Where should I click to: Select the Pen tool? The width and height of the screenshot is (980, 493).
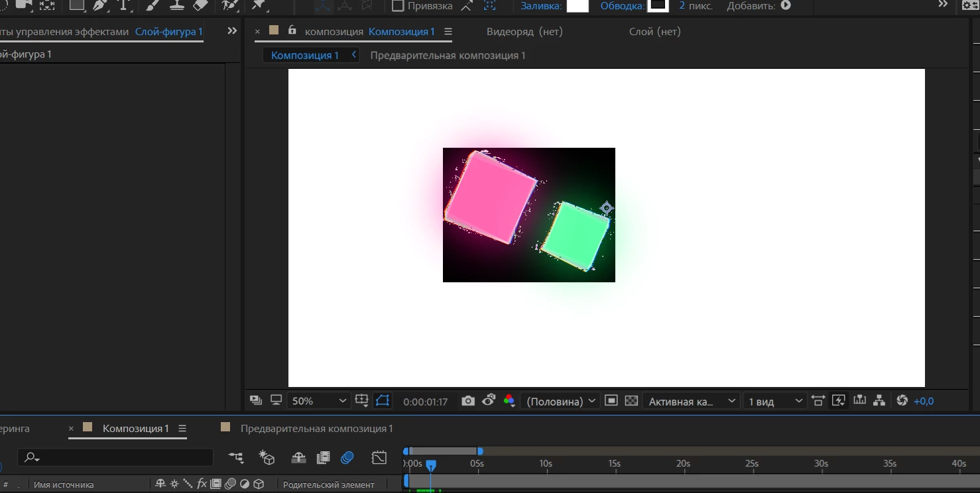pos(100,5)
